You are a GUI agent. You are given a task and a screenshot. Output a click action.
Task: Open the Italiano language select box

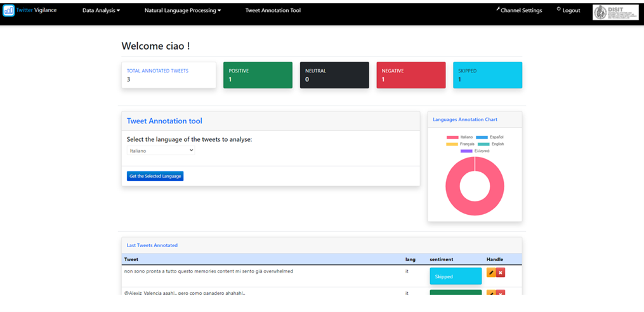coord(161,151)
